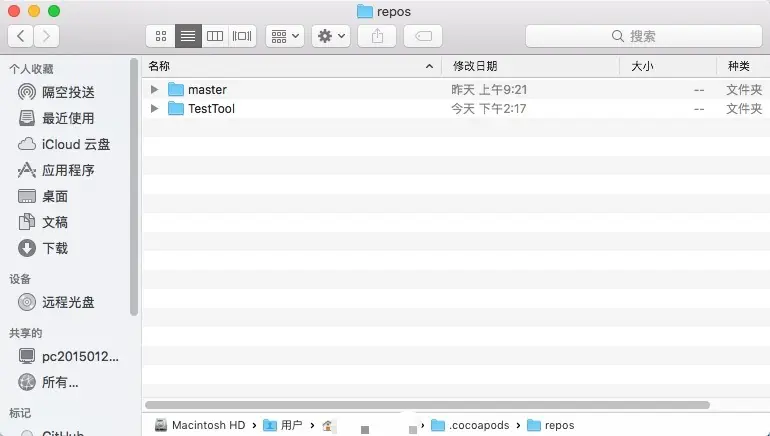The image size is (770, 436).
Task: Click the horizontal scrollbar of the file list
Action: 427,405
